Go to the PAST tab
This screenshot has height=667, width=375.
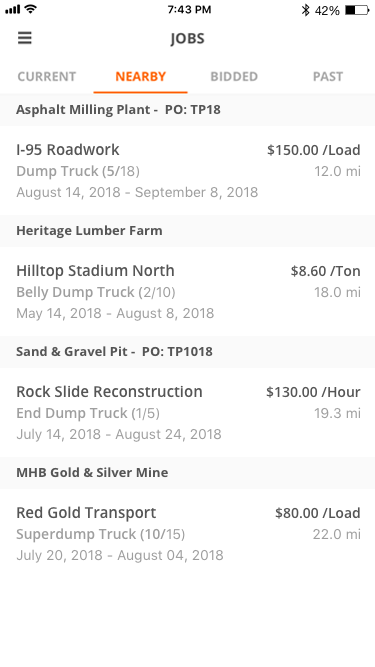point(328,77)
